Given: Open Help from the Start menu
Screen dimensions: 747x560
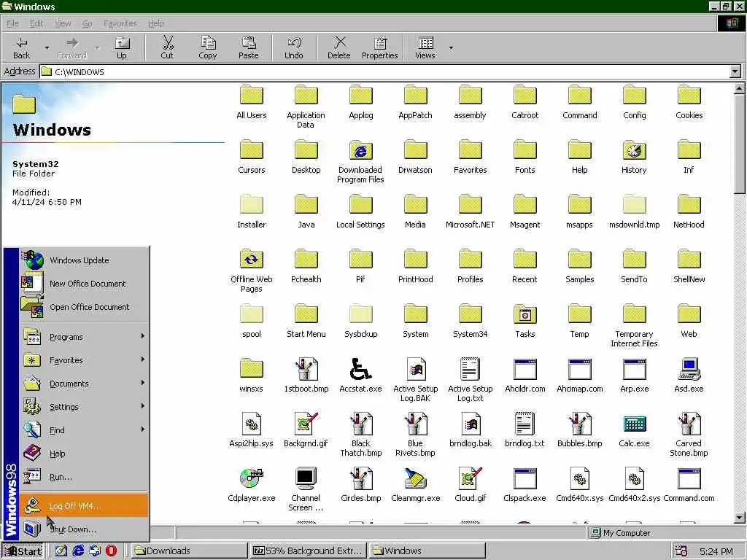Looking at the screenshot, I should (85, 454).
